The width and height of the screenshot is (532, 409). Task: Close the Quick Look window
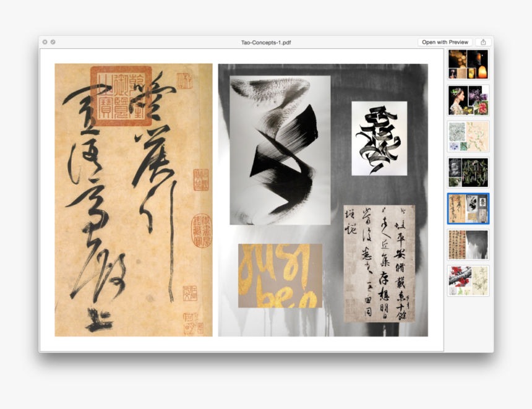[45, 42]
